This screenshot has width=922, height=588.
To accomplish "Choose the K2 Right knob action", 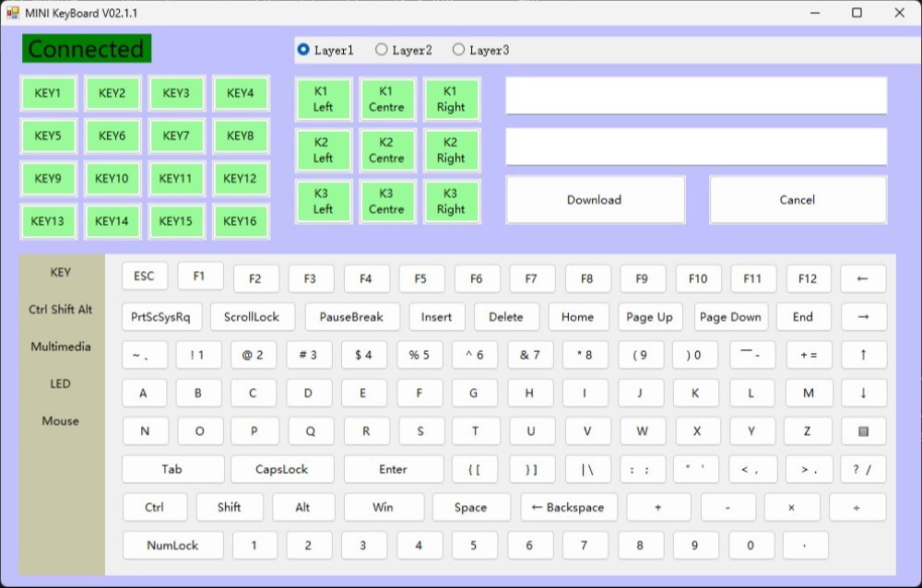I will [x=451, y=150].
